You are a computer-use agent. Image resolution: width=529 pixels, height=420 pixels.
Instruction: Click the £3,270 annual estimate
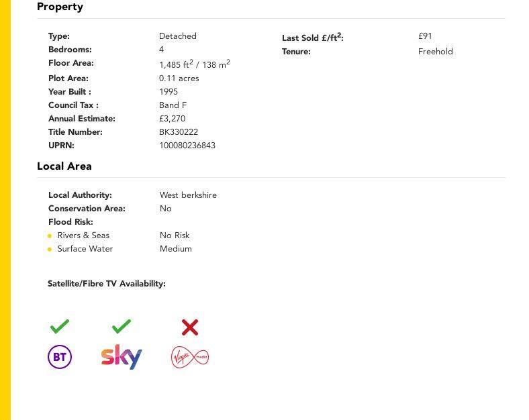click(172, 119)
